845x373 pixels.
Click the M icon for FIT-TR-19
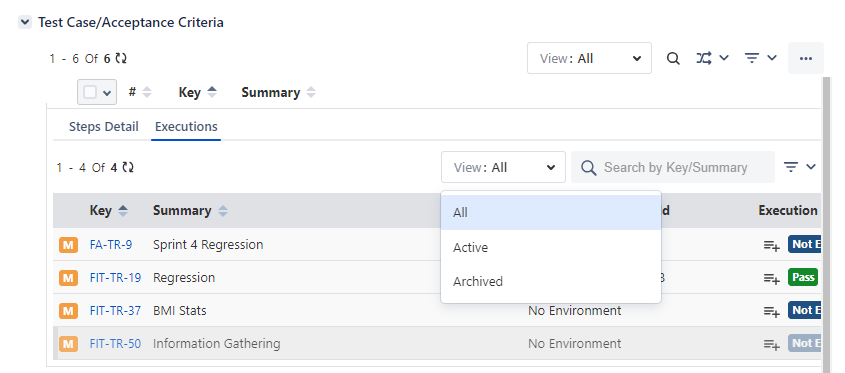point(68,278)
